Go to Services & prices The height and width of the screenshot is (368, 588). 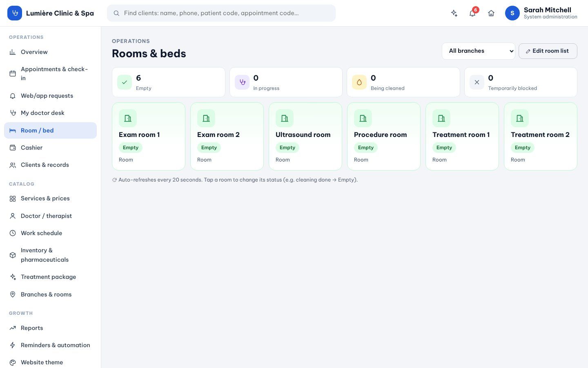click(50, 198)
